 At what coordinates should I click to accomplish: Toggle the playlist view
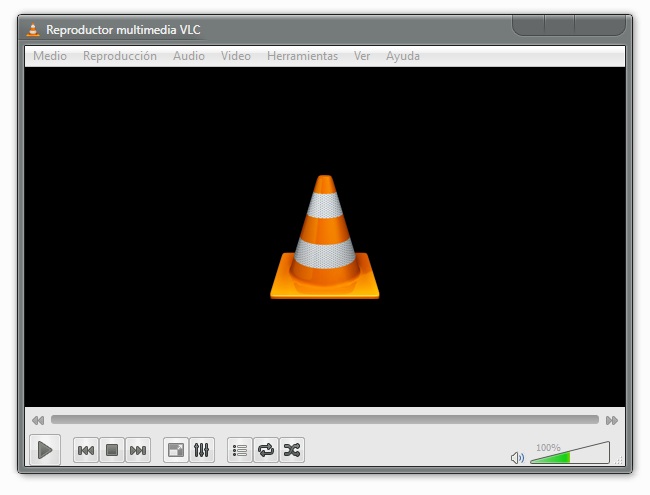tap(240, 450)
